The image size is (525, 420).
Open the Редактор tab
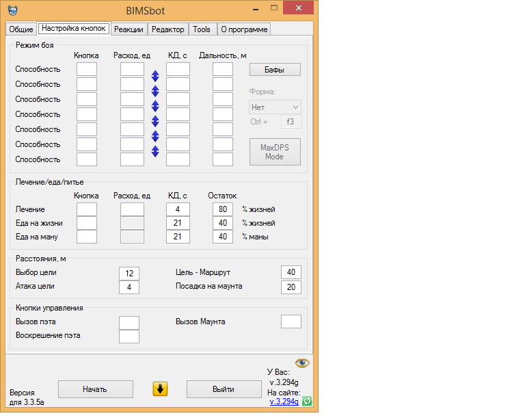coord(167,29)
